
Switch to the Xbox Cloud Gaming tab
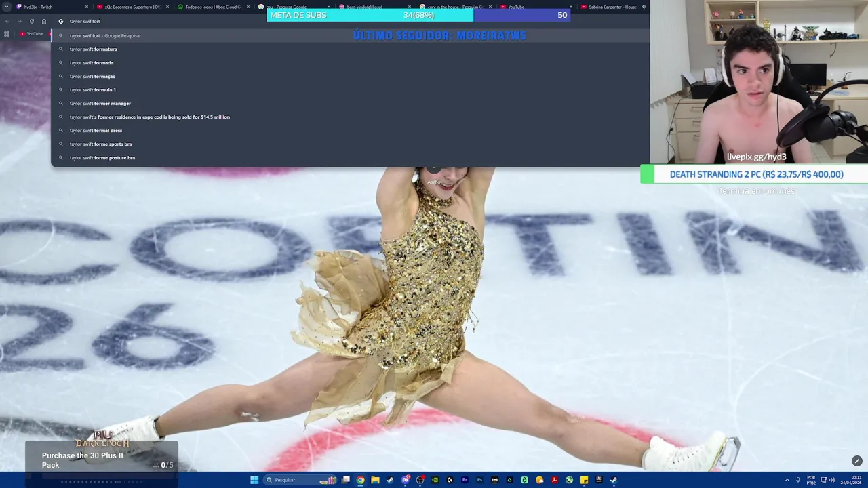[214, 7]
